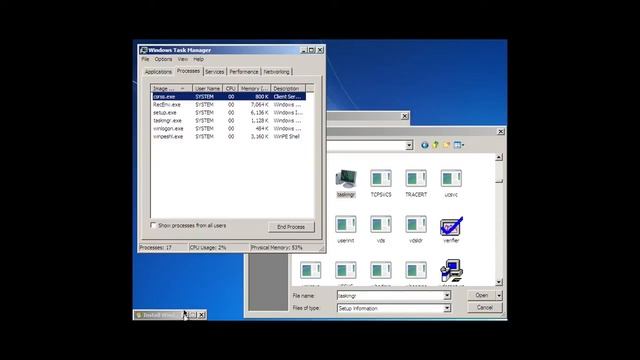The width and height of the screenshot is (640, 360).
Task: Click the Cancel button in file dialog
Action: point(485,307)
